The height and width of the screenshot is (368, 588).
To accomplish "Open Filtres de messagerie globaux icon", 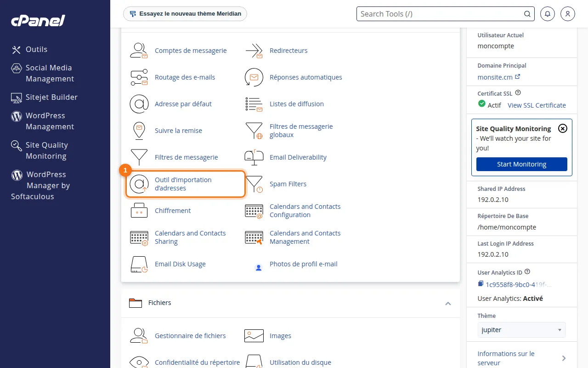I will 254,131.
